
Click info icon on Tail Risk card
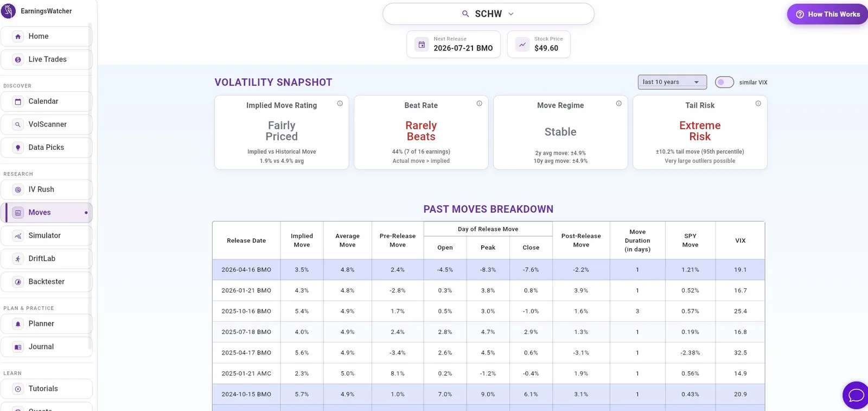click(x=758, y=103)
